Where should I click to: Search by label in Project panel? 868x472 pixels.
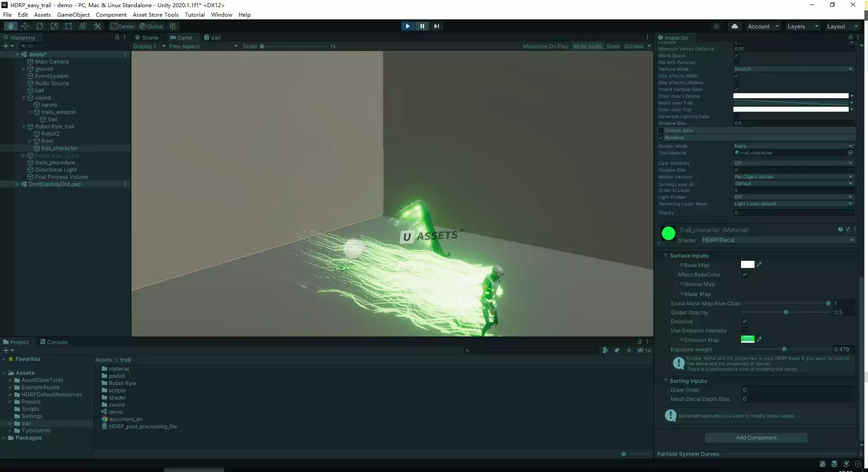pyautogui.click(x=617, y=350)
